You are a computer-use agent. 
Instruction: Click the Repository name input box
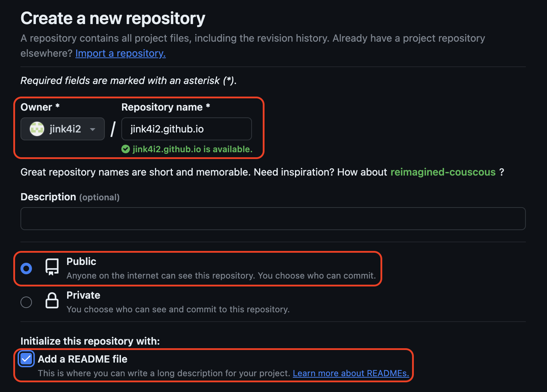tap(186, 129)
